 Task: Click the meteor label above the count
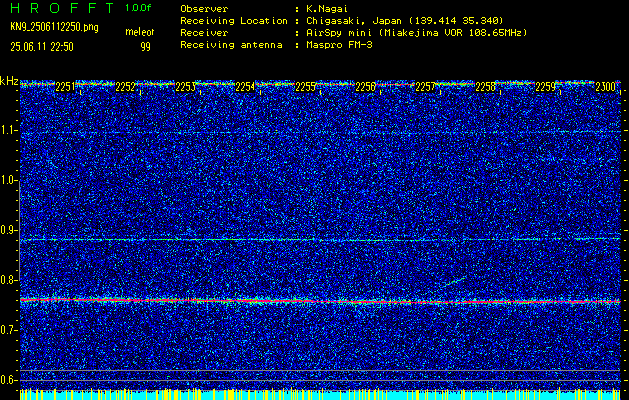pyautogui.click(x=140, y=32)
